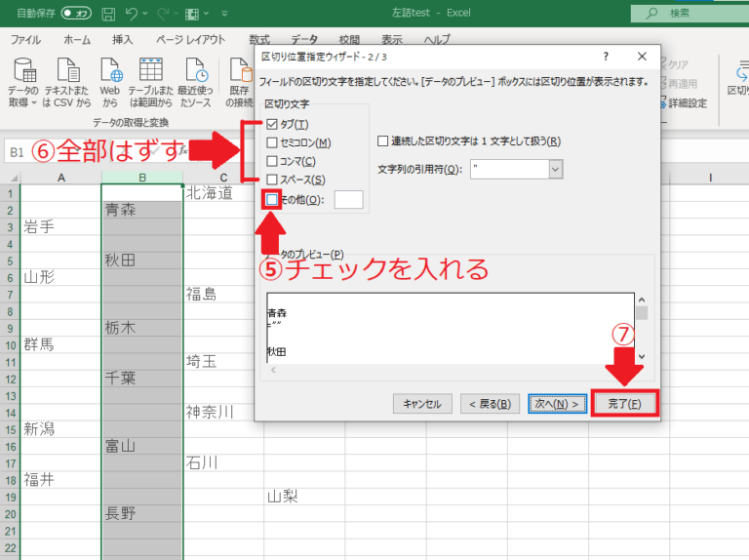This screenshot has width=749, height=560.
Task: Open the 挿入 ribbon tab
Action: (x=122, y=39)
